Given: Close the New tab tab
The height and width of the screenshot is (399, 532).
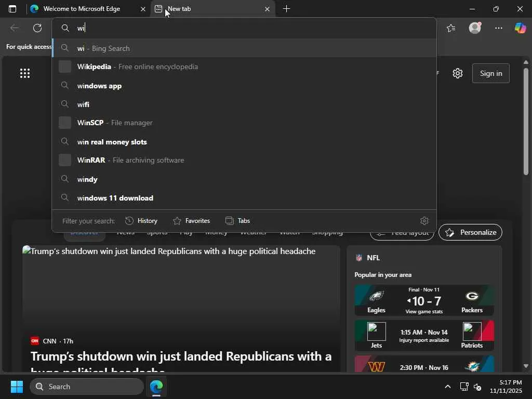Looking at the screenshot, I should tap(268, 9).
